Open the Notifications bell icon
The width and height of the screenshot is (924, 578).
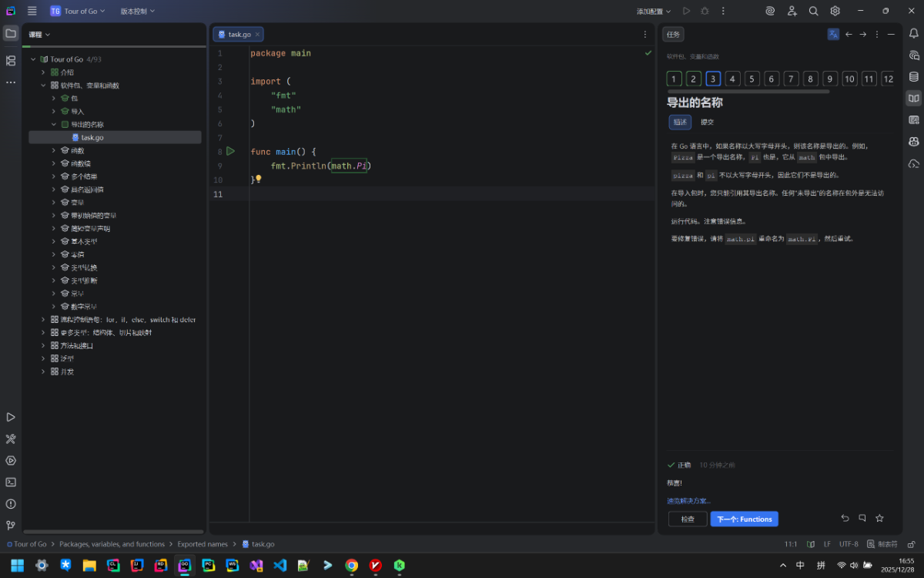pyautogui.click(x=914, y=34)
